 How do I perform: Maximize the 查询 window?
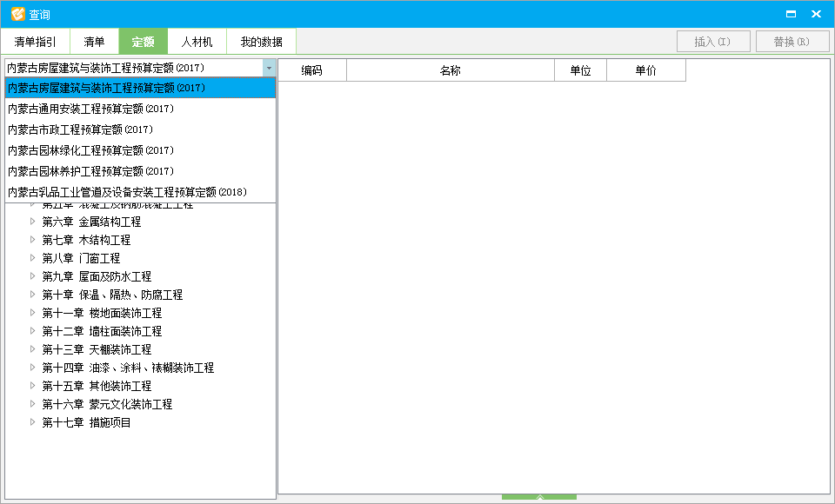[x=791, y=14]
